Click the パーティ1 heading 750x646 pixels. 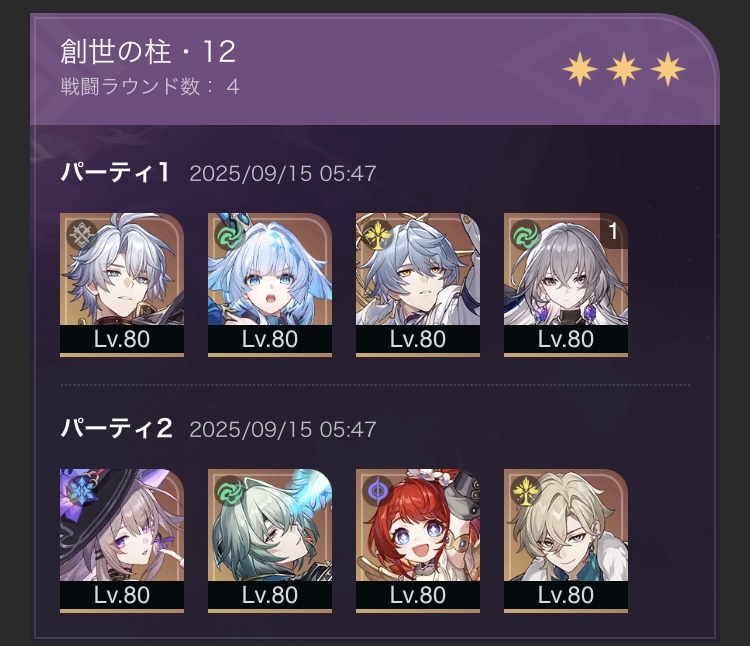115,172
